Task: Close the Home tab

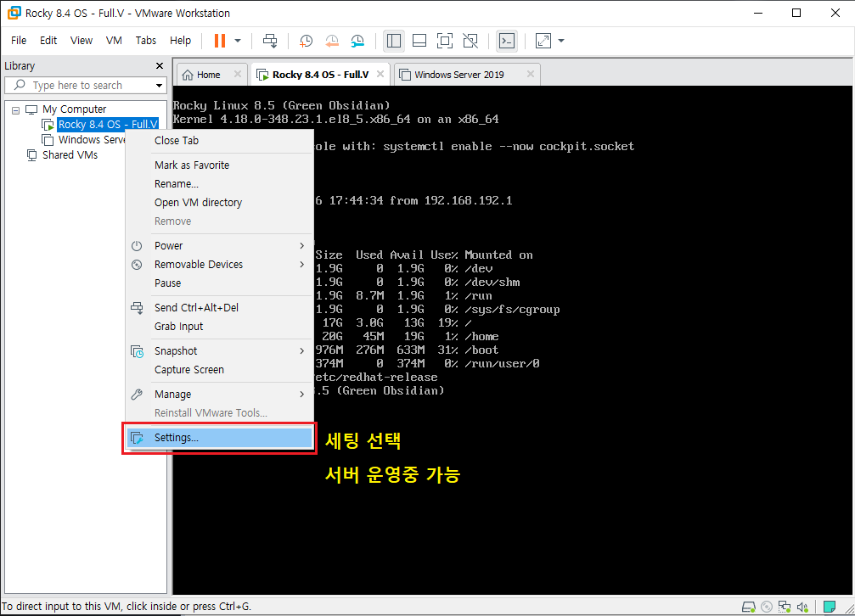Action: tap(237, 74)
